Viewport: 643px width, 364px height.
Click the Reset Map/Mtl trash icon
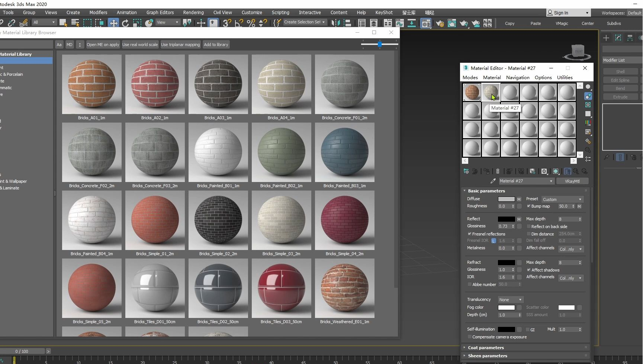498,171
